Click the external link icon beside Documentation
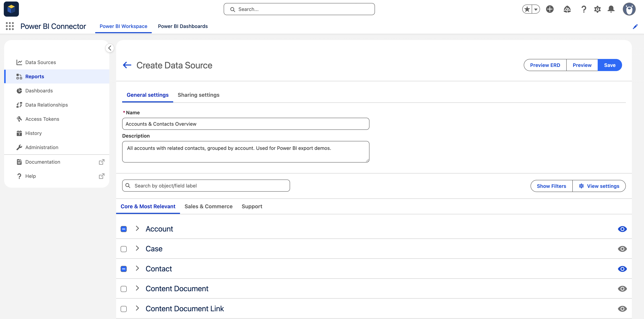 coord(102,162)
